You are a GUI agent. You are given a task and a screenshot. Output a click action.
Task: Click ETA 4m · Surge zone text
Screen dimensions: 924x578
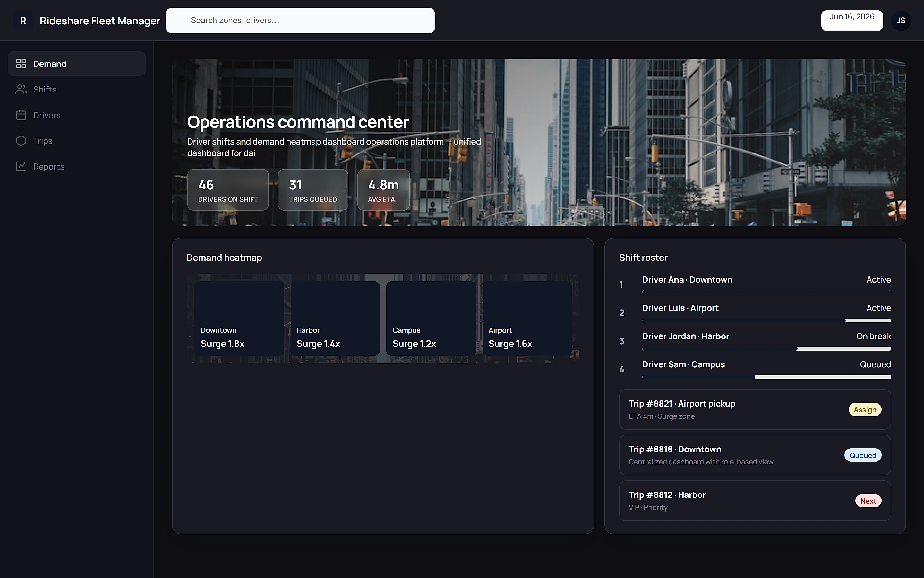[661, 416]
